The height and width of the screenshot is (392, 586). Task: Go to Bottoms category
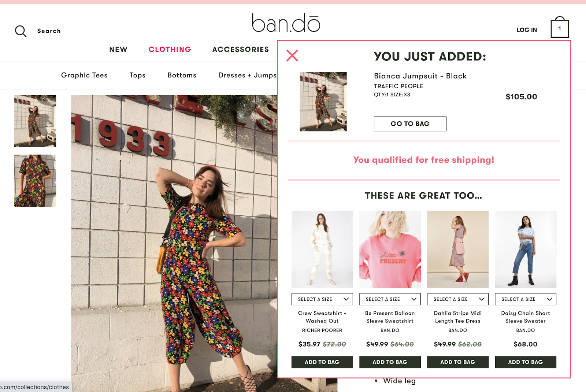point(182,75)
